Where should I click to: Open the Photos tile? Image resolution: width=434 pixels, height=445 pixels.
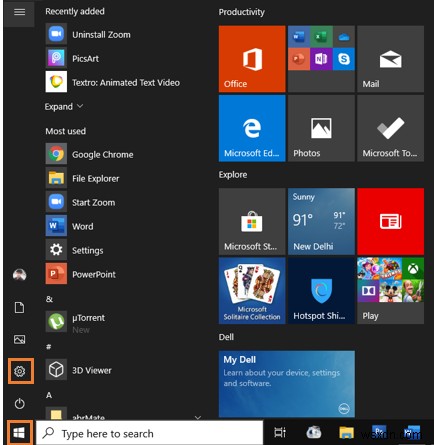(321, 128)
